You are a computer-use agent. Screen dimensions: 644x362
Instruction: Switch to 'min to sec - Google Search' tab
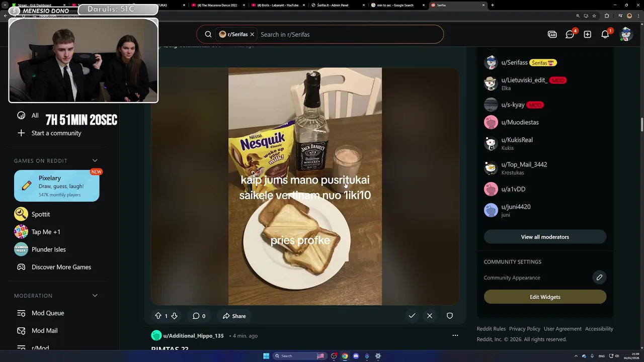396,5
